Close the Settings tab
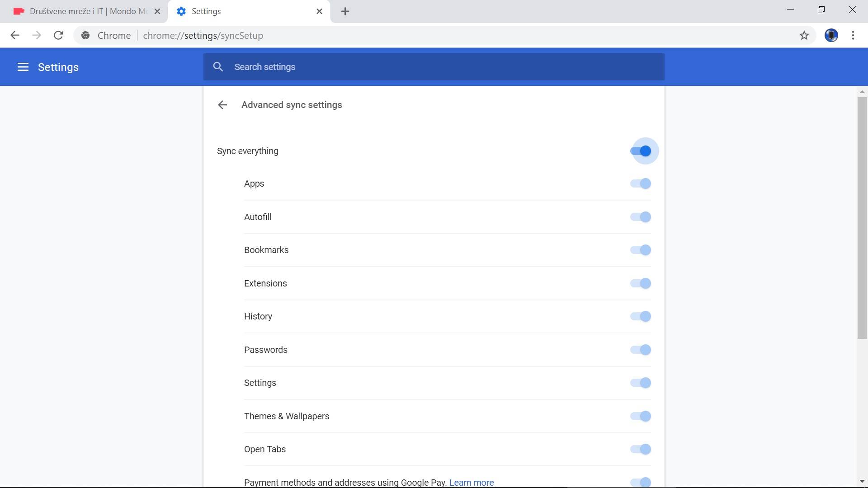Image resolution: width=868 pixels, height=488 pixels. click(319, 11)
